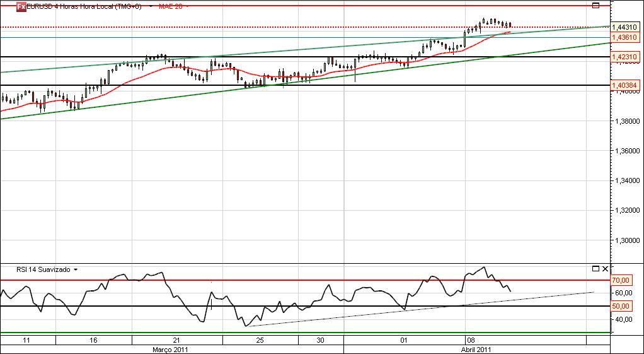Image resolution: width=644 pixels, height=354 pixels.
Task: Select the 1,42310 price level label
Action: [x=624, y=57]
